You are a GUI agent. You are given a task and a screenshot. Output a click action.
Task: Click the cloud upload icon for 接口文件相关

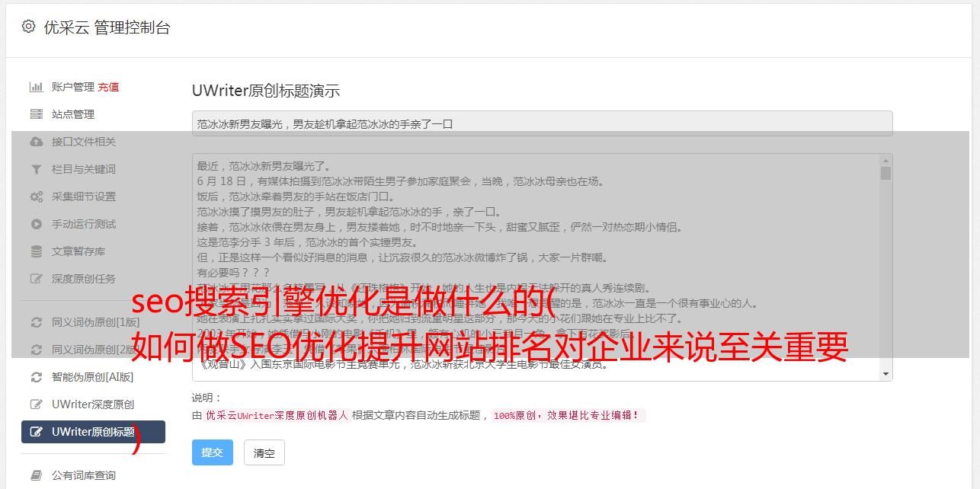(36, 142)
